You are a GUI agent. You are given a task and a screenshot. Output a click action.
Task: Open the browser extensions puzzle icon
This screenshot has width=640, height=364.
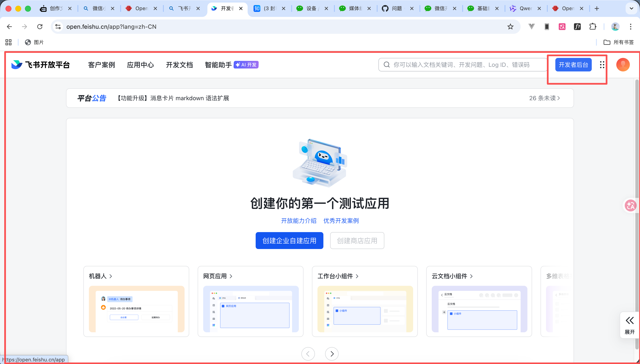[593, 26]
